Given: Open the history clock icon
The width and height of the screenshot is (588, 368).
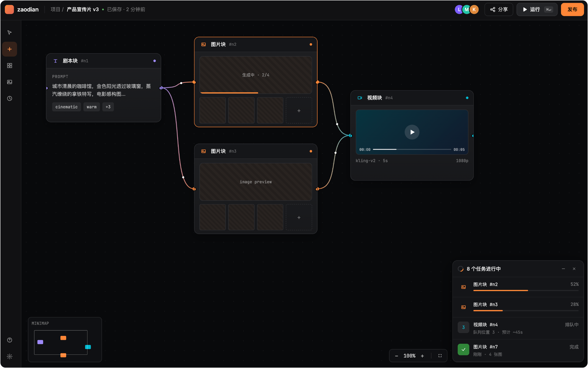Looking at the screenshot, I should coord(10,98).
